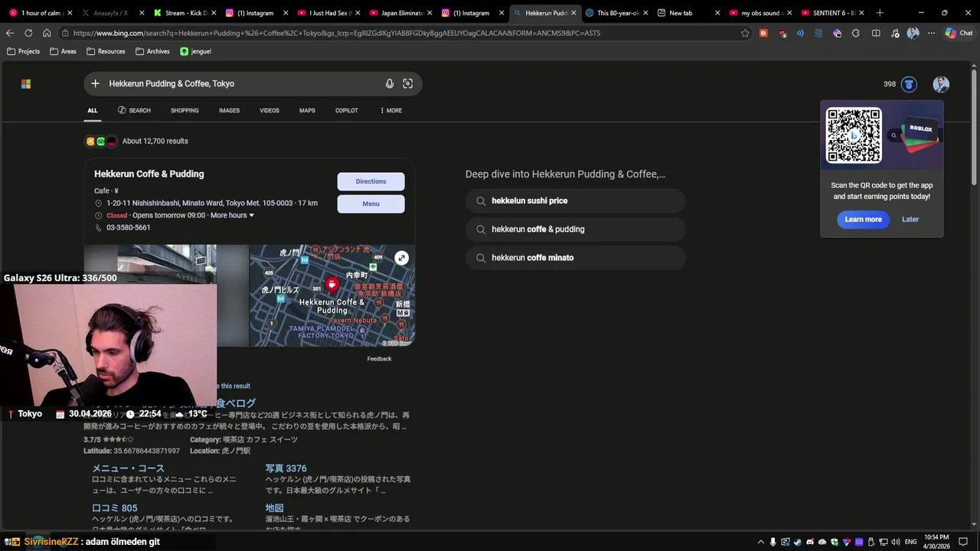Open 口コミ 805 sublink

tap(115, 508)
